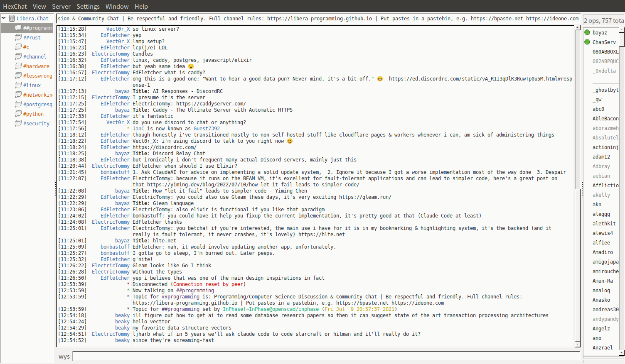Open the HexChat menu

(15, 6)
